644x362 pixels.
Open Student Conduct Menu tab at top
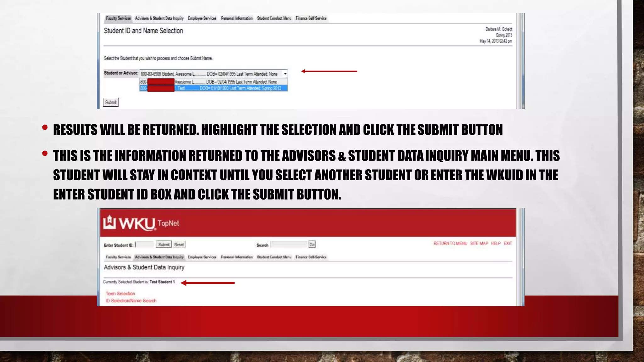tap(274, 18)
